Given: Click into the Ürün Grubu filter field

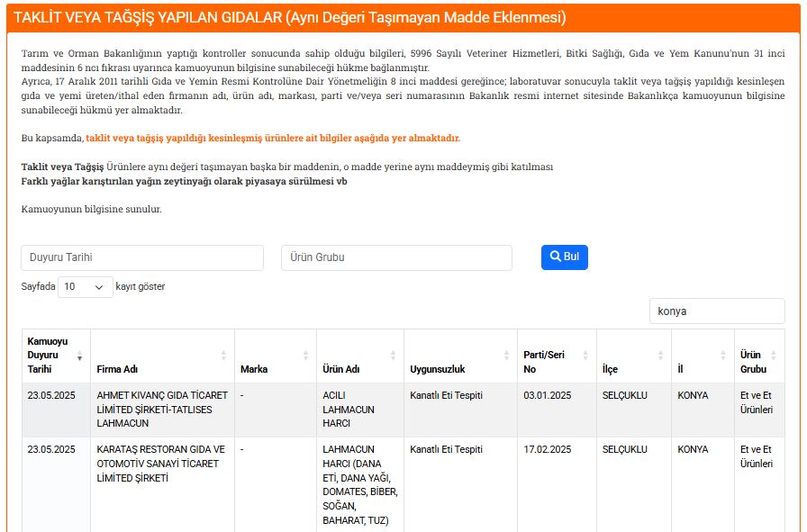Looking at the screenshot, I should point(396,257).
